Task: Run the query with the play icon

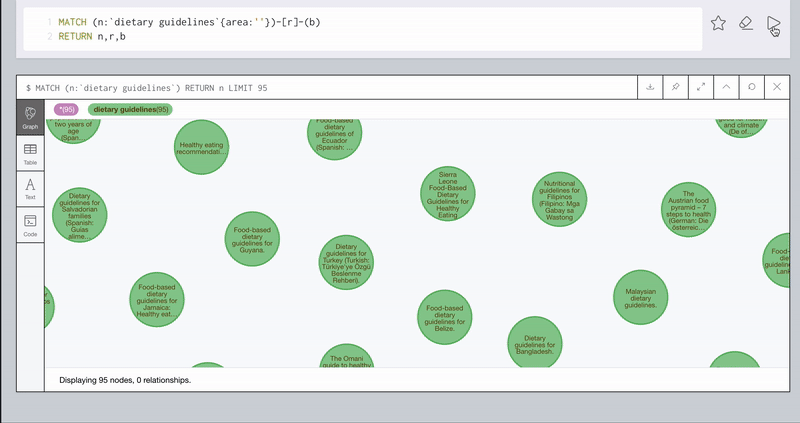Action: (x=773, y=23)
